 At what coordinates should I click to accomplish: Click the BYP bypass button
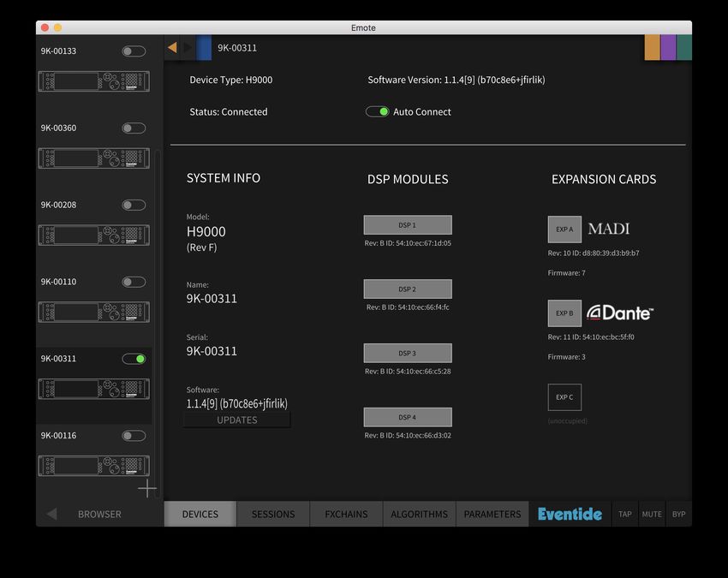pyautogui.click(x=679, y=514)
